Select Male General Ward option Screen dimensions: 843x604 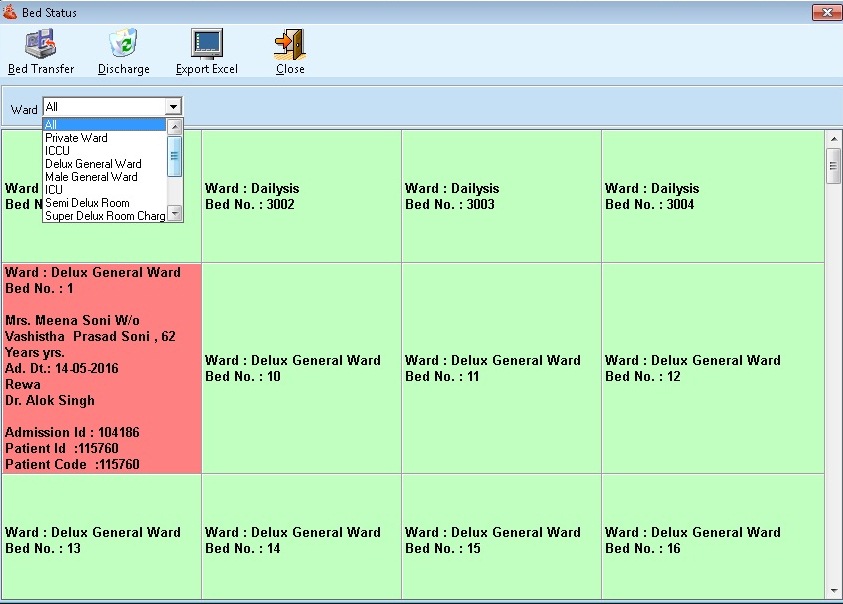click(x=91, y=177)
